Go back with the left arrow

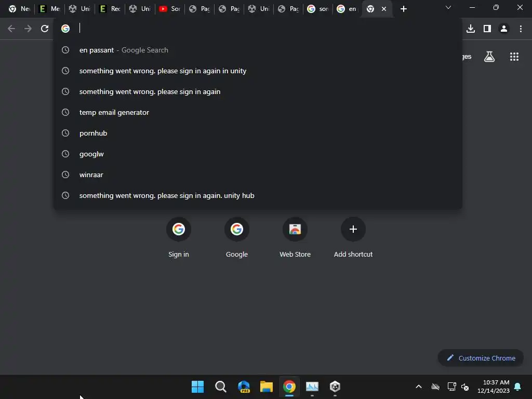point(11,29)
